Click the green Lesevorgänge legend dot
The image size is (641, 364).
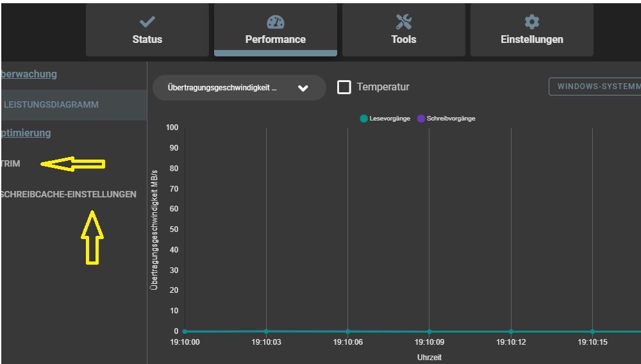[x=363, y=119]
